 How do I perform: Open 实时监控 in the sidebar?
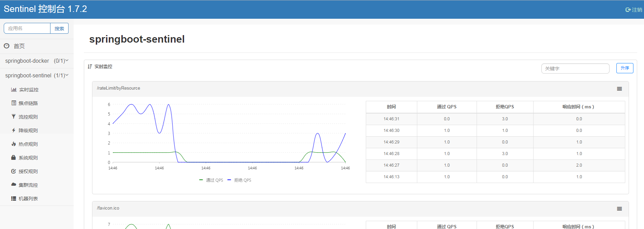[29, 90]
